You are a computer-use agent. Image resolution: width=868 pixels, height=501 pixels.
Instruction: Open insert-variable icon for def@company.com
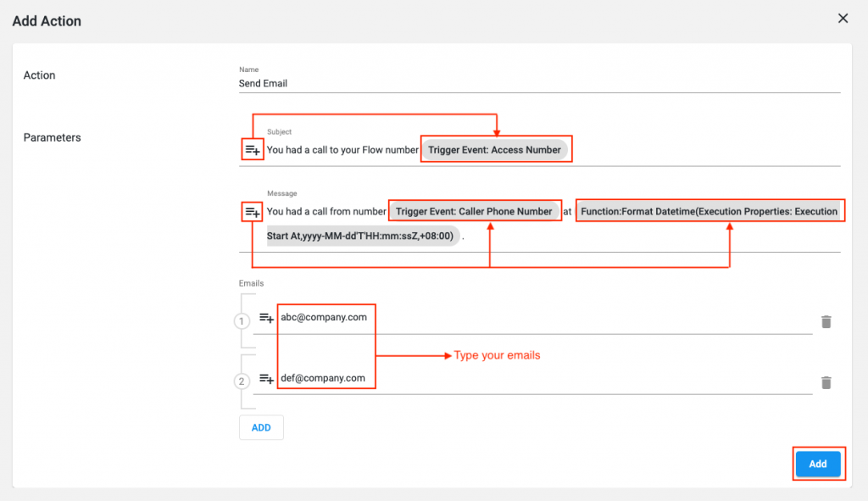click(266, 379)
